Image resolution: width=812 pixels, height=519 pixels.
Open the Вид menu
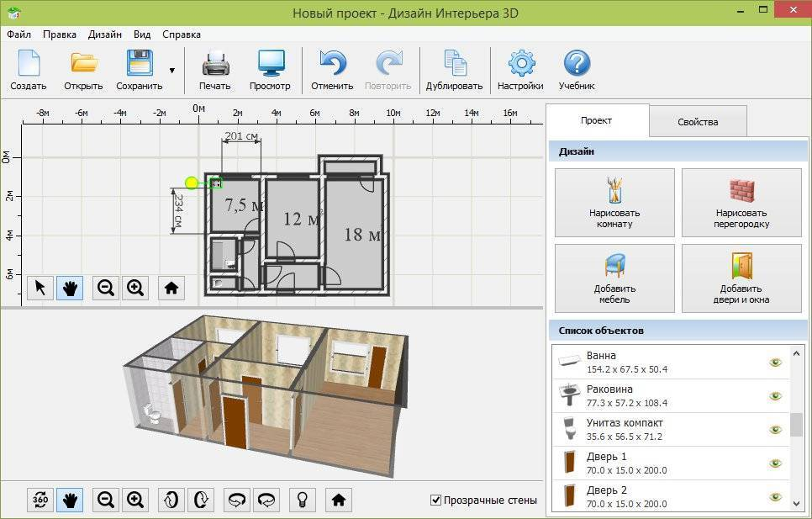142,34
